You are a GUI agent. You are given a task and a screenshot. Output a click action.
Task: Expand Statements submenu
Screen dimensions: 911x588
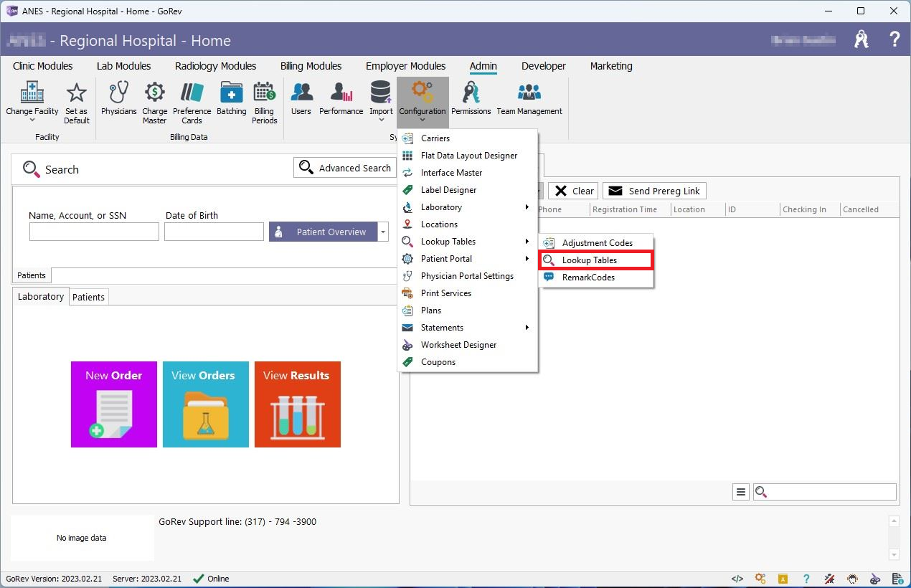(x=527, y=328)
